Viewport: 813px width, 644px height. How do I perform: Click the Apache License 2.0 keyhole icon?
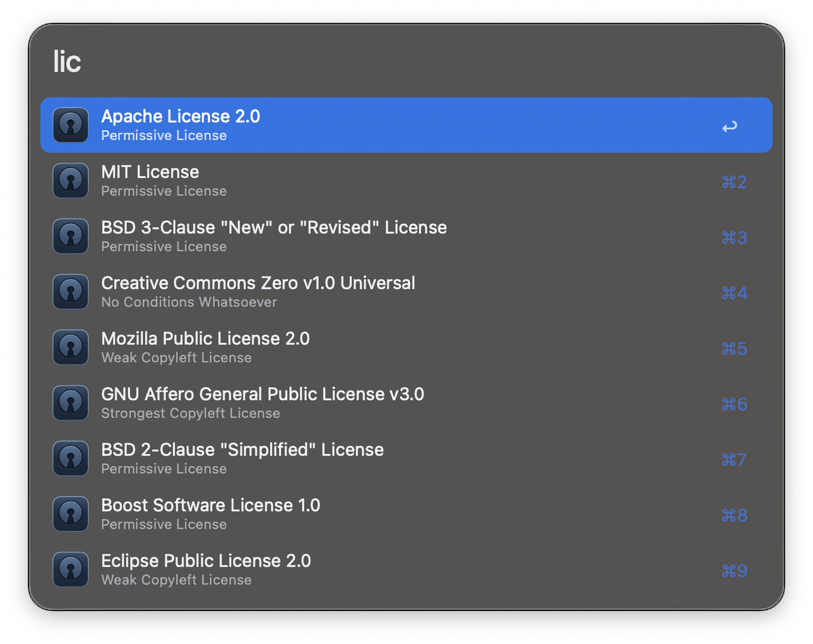point(70,124)
